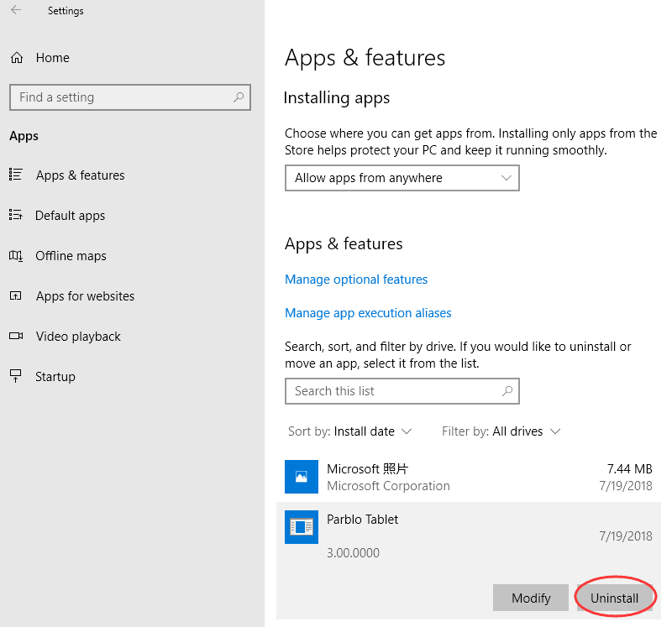Click the Microsoft Photos app icon
672x627 pixels.
pyautogui.click(x=302, y=477)
